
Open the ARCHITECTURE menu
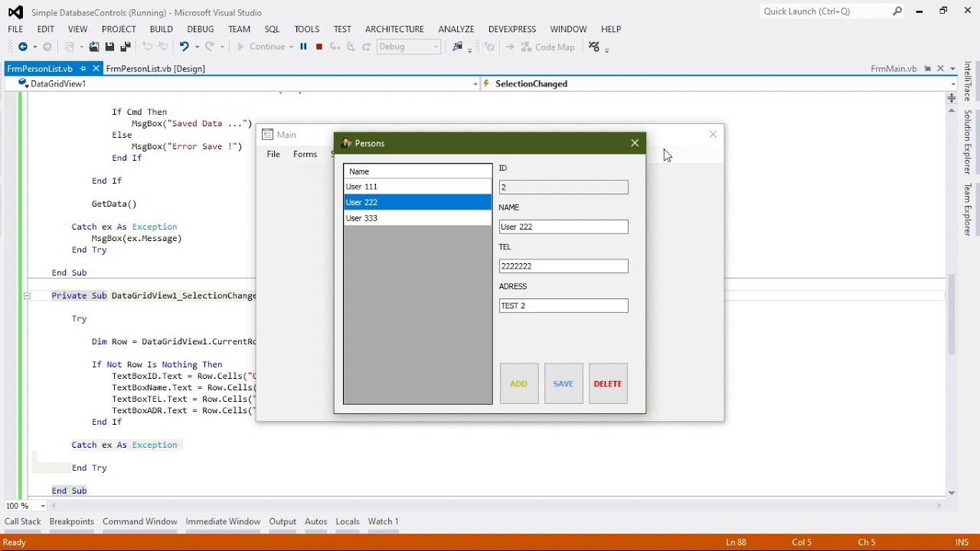click(394, 29)
